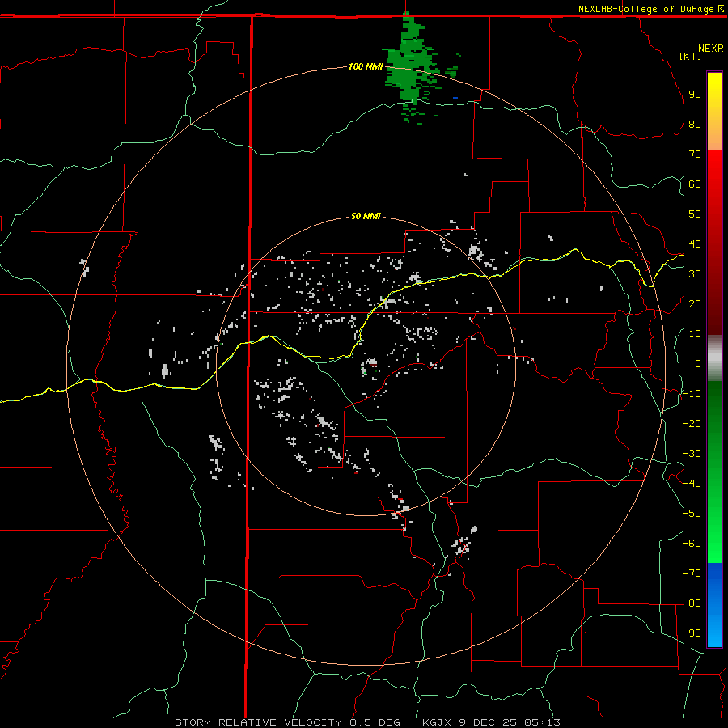The width and height of the screenshot is (728, 728).
Task: Click the "-80" legend value
Action: tap(692, 603)
